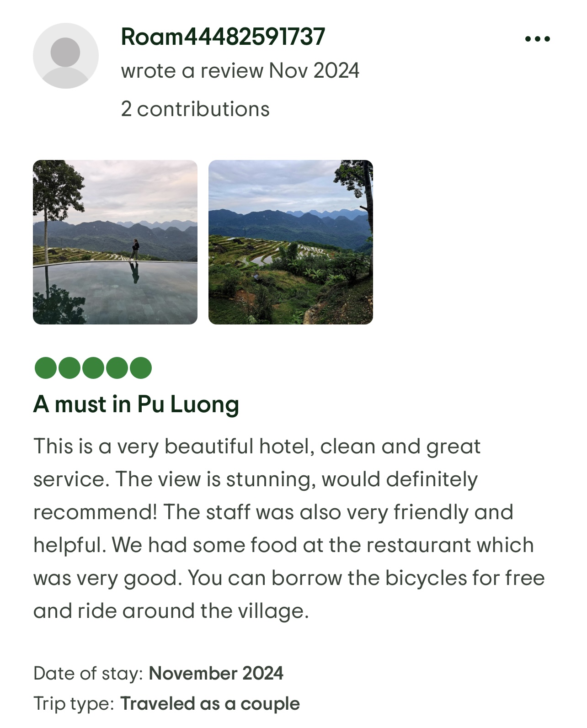Click the first green rating bubble
Image resolution: width=587 pixels, height=728 pixels.
46,368
